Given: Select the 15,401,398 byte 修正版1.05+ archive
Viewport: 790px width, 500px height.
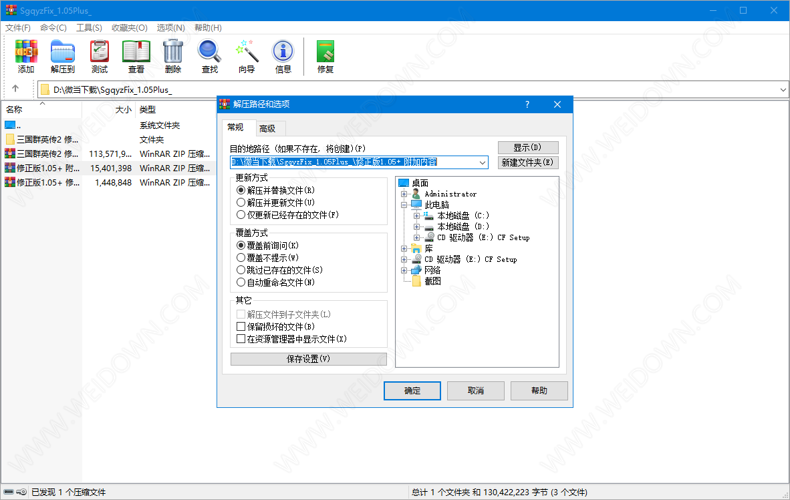Looking at the screenshot, I should click(107, 168).
